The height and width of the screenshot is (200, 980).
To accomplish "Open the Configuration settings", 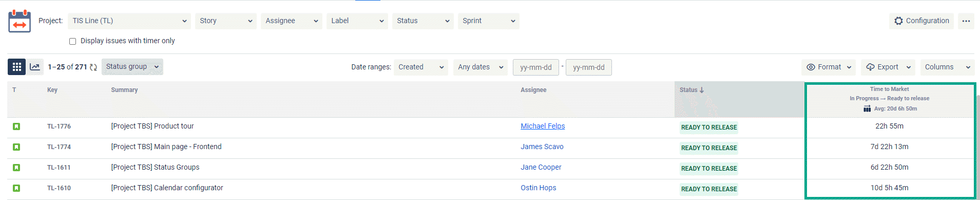I will [x=921, y=21].
